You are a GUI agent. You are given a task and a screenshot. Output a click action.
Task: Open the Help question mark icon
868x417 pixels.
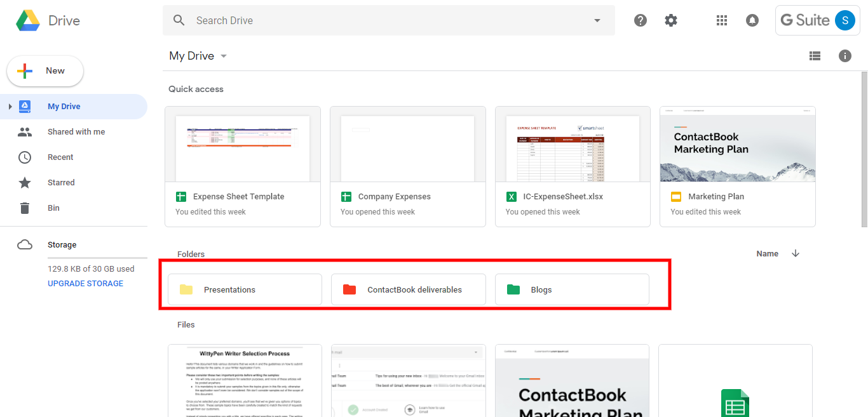coord(641,20)
